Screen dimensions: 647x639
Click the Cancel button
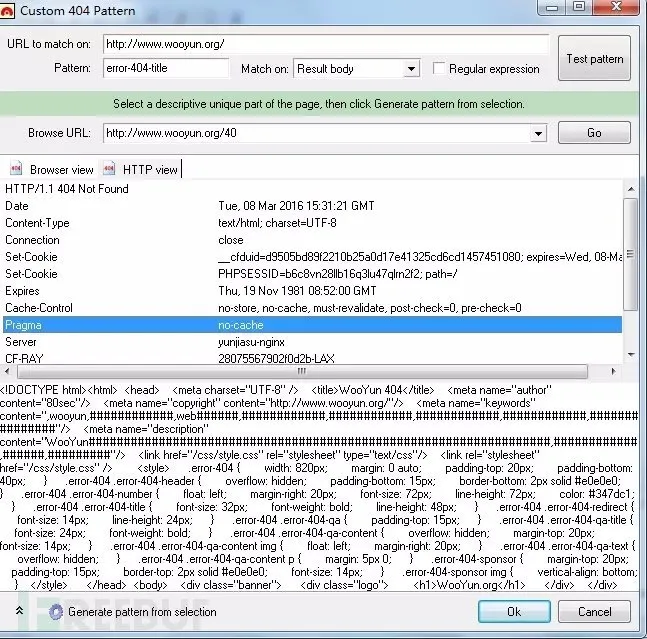coord(594,611)
